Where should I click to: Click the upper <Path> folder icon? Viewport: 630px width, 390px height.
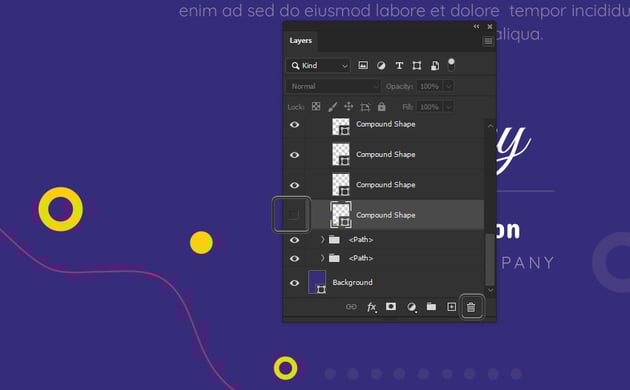[334, 240]
